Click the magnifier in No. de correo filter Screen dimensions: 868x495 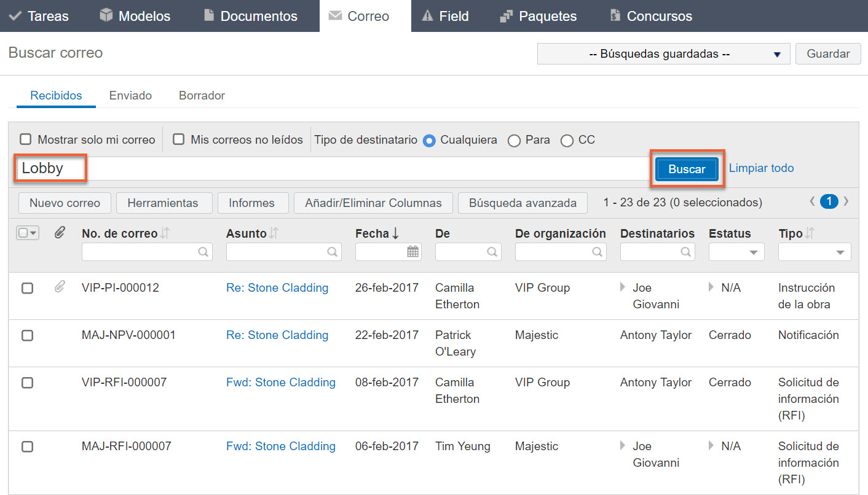coord(203,252)
